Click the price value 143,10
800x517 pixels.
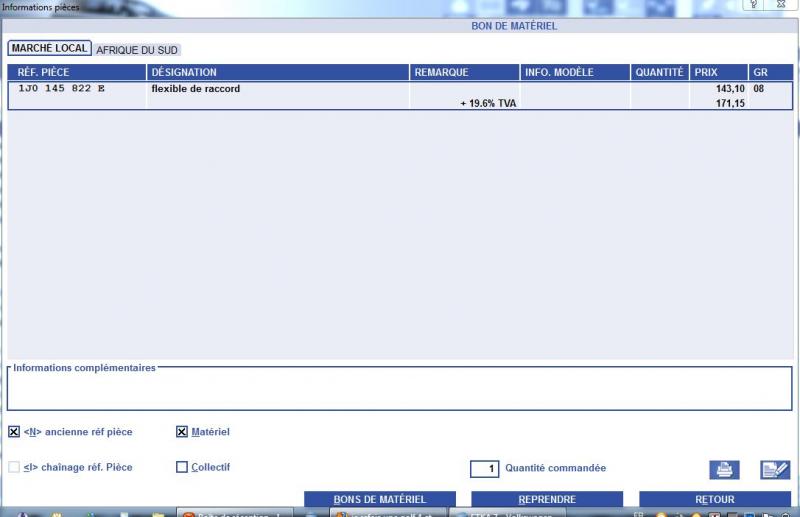pos(730,89)
